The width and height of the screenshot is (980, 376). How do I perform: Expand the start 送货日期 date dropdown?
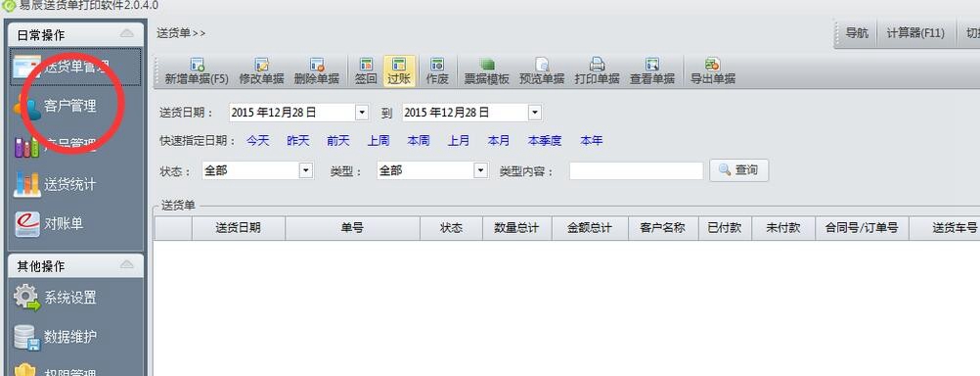(x=362, y=113)
